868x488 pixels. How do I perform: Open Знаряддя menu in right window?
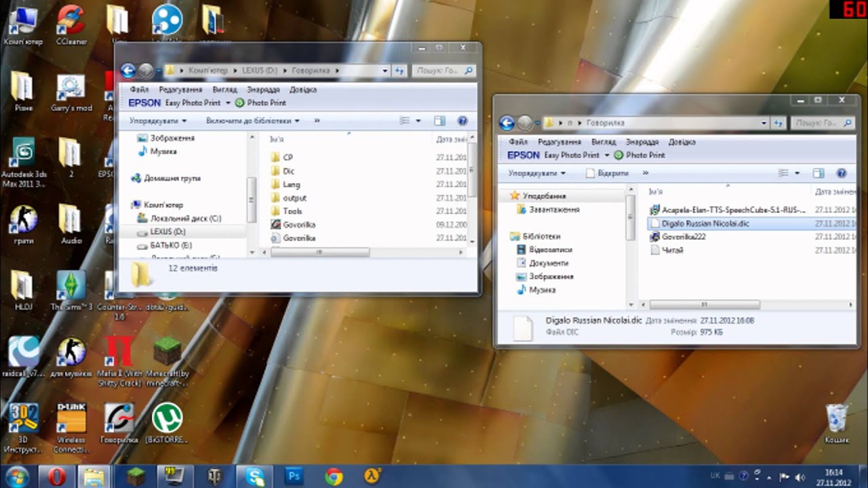click(642, 142)
